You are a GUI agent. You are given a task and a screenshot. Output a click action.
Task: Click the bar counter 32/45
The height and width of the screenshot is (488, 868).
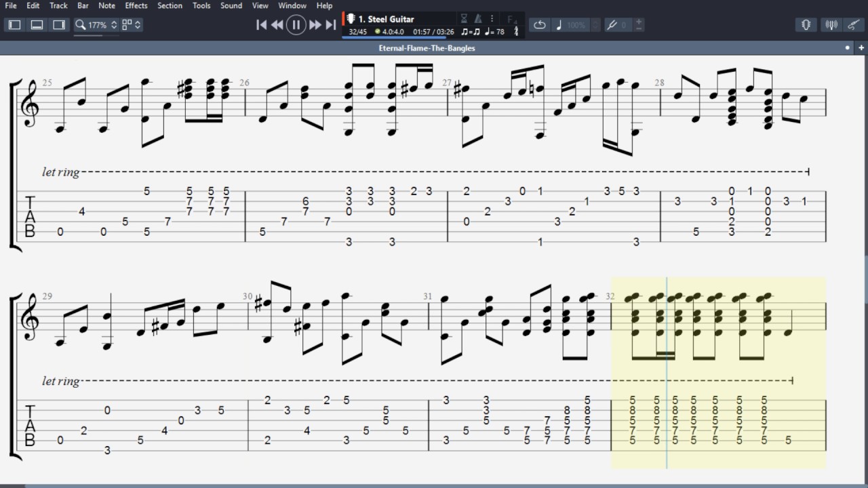pos(357,32)
